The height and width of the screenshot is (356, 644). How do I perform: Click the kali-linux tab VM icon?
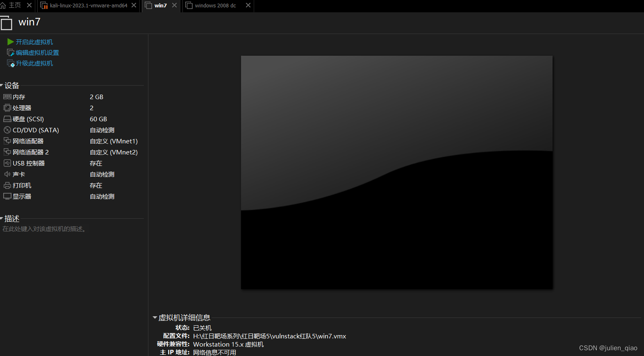coord(44,5)
